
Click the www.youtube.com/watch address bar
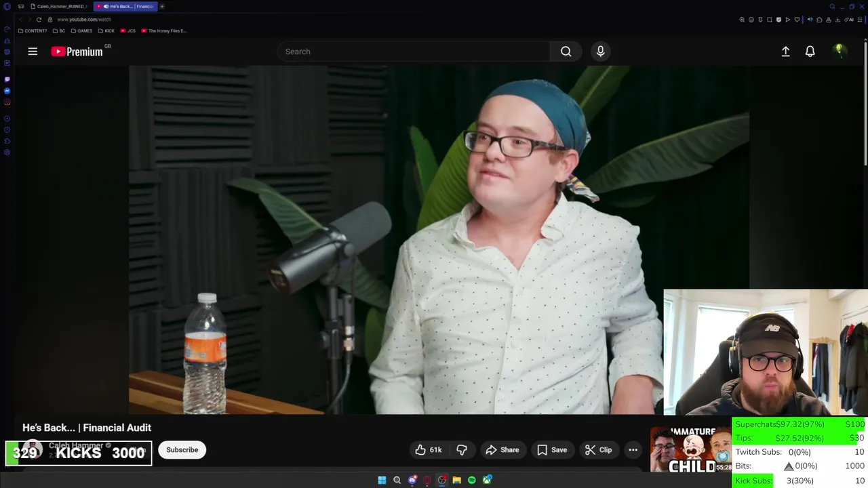tap(84, 20)
